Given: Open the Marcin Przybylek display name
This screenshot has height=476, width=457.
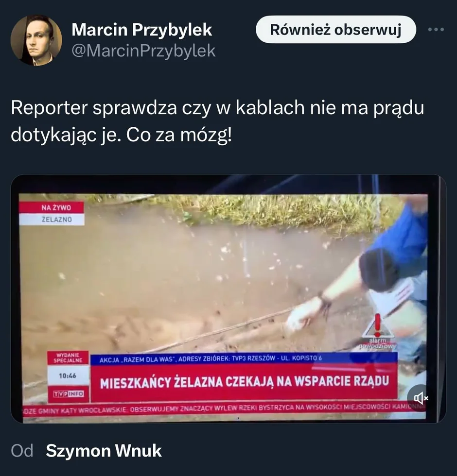Looking at the screenshot, I should [x=141, y=30].
